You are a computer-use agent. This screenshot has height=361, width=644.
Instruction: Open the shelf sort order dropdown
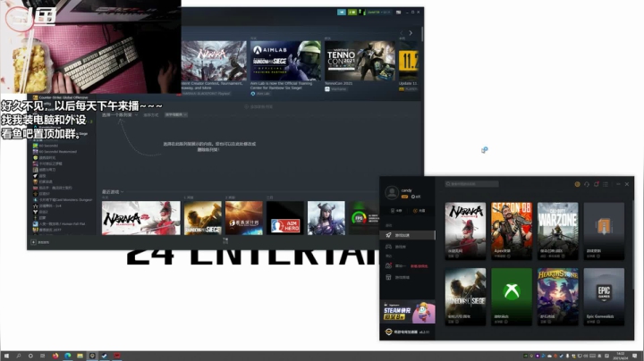click(x=176, y=115)
